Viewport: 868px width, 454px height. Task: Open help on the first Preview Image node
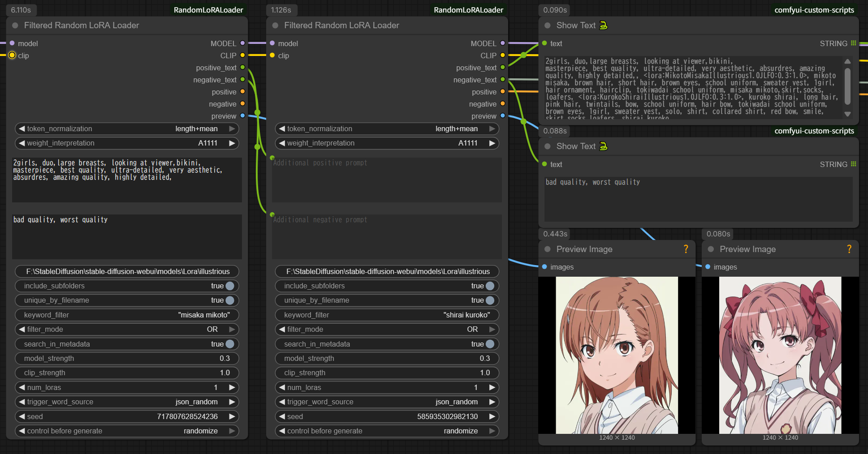pos(686,249)
